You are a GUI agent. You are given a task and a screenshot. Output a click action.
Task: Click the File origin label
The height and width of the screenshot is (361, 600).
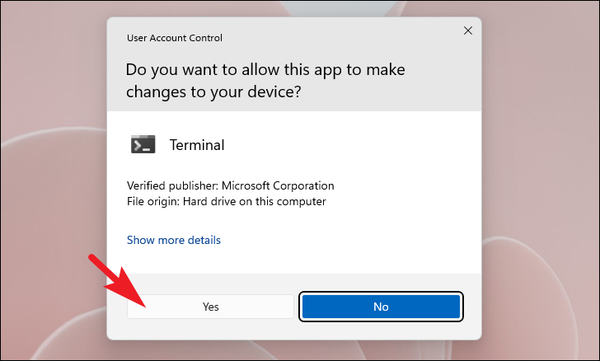coord(153,201)
